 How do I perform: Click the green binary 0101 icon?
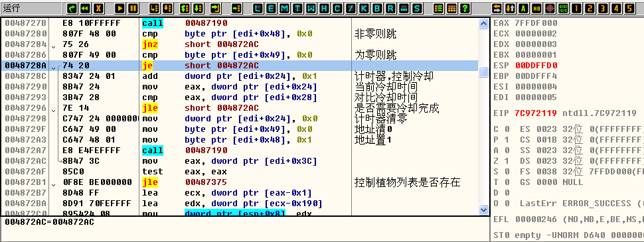point(563,8)
